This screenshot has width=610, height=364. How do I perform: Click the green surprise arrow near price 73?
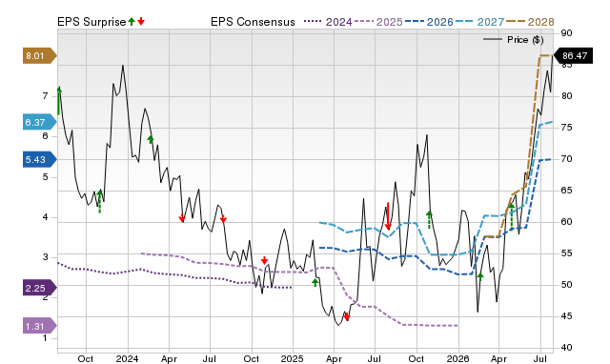click(151, 139)
